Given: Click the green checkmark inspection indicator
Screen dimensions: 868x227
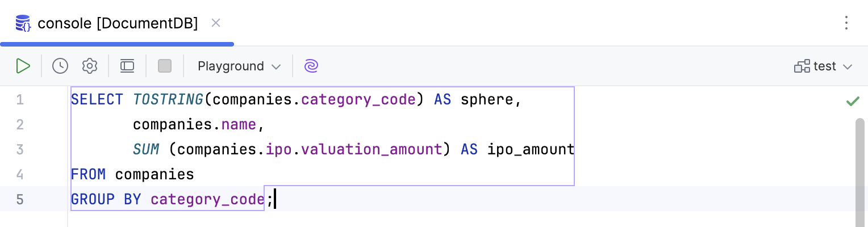Looking at the screenshot, I should [x=852, y=102].
